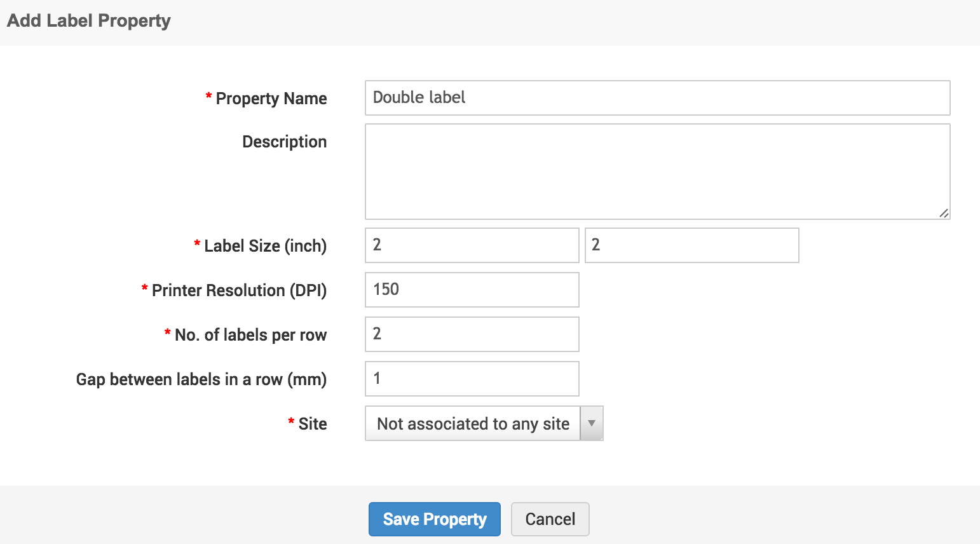Click the Printer Resolution field showing 150
The image size is (980, 544).
point(472,290)
